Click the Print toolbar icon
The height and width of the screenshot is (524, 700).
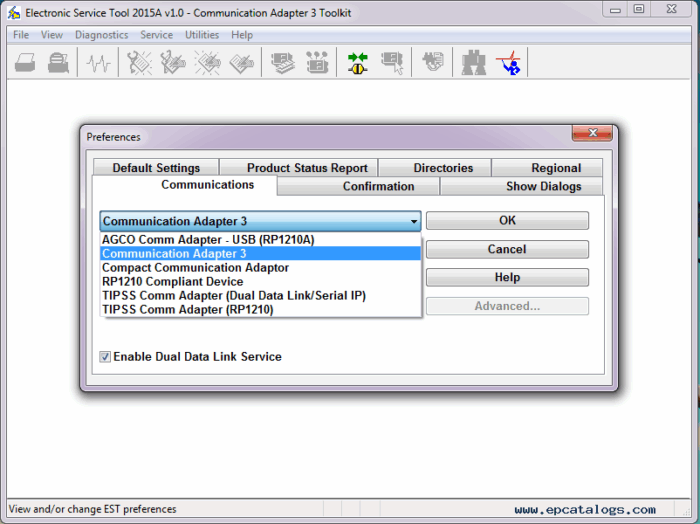(x=25, y=62)
